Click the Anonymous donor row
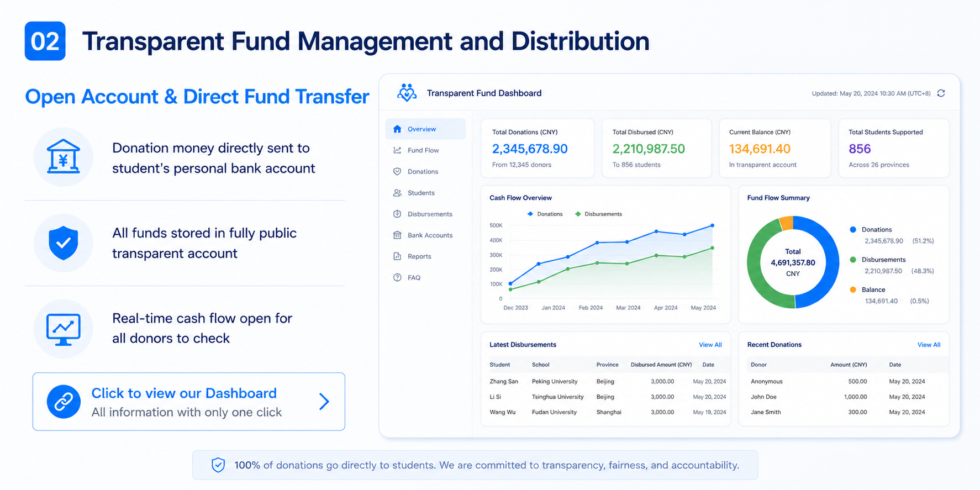The image size is (980, 490). tap(844, 381)
